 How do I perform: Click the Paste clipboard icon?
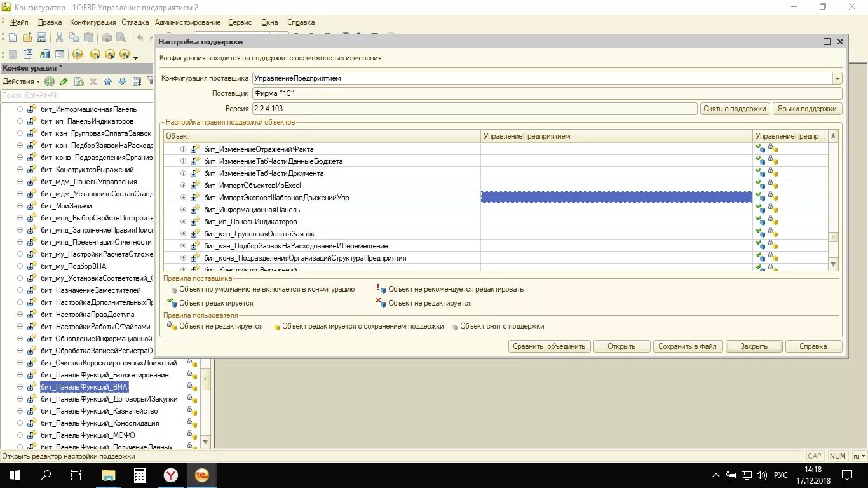pos(88,37)
